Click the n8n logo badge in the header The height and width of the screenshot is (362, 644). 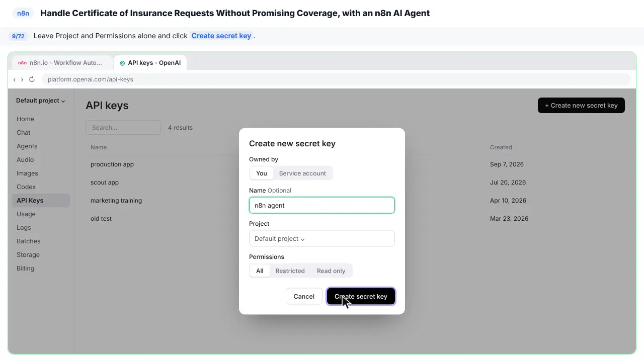[23, 13]
